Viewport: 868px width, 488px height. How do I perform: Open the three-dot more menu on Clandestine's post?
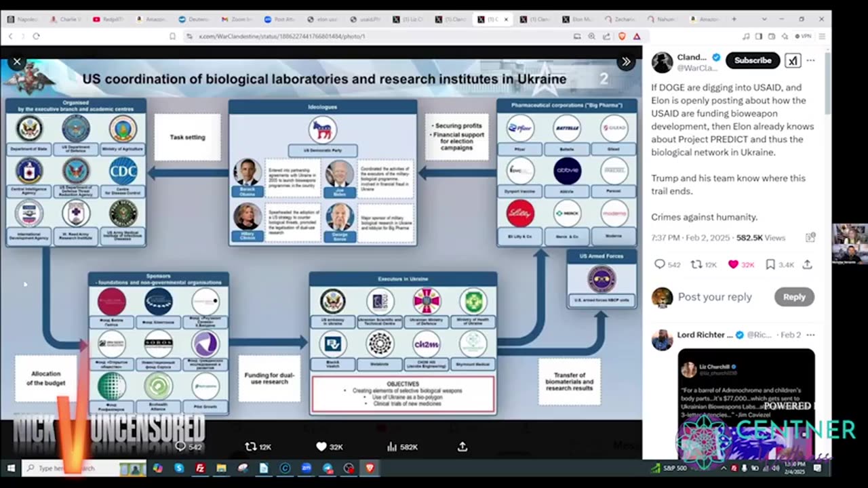pos(810,60)
